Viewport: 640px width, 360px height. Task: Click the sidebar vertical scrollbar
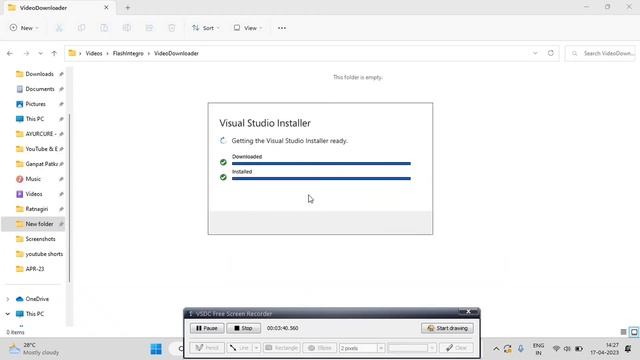(69, 198)
